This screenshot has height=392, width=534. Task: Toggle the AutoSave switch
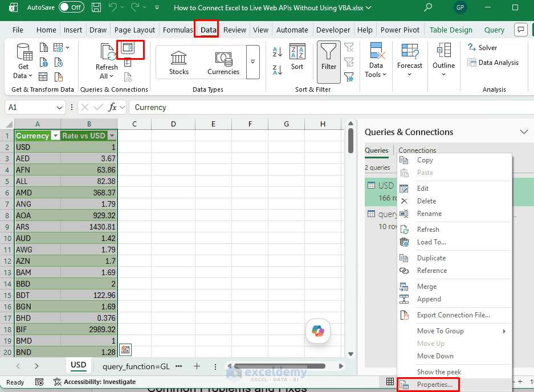[71, 7]
